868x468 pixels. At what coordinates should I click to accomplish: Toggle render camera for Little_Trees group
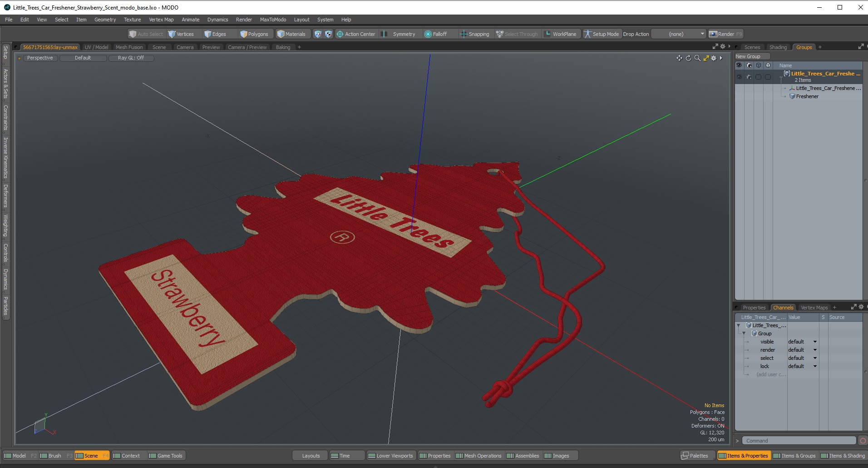(749, 77)
